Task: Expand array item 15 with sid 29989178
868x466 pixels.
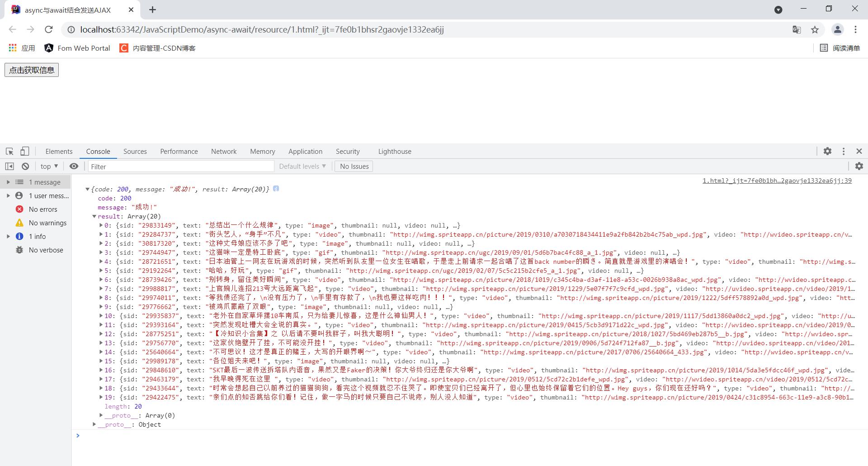Action: [x=101, y=361]
